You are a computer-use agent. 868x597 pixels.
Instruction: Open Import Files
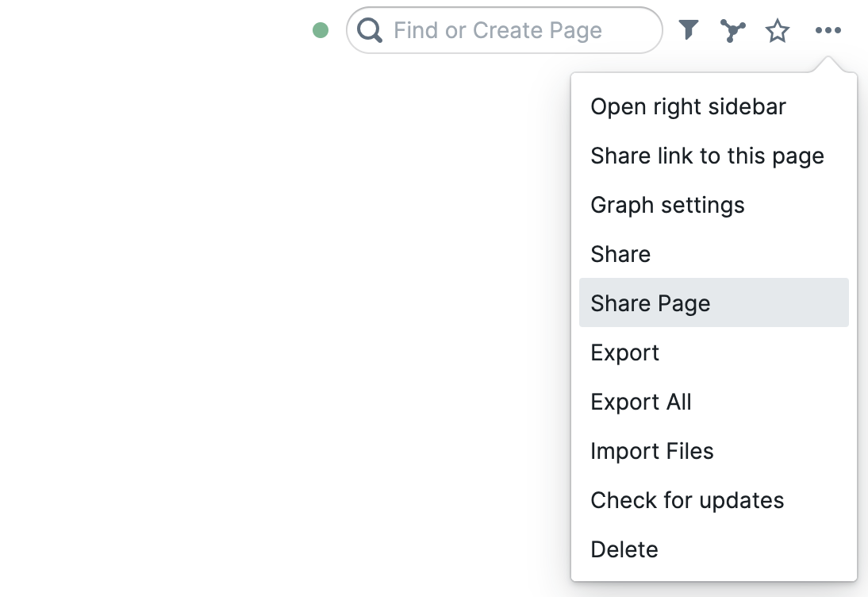(652, 452)
